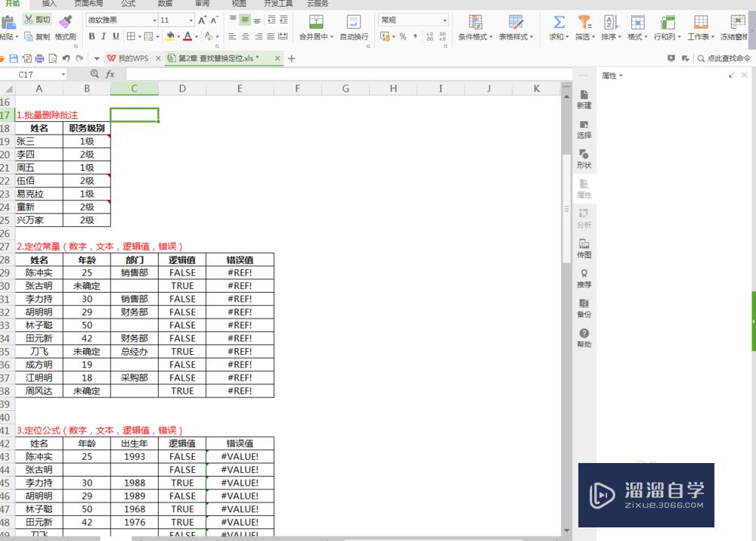Switch to the 页面布局 ribbon tab

(88, 3)
